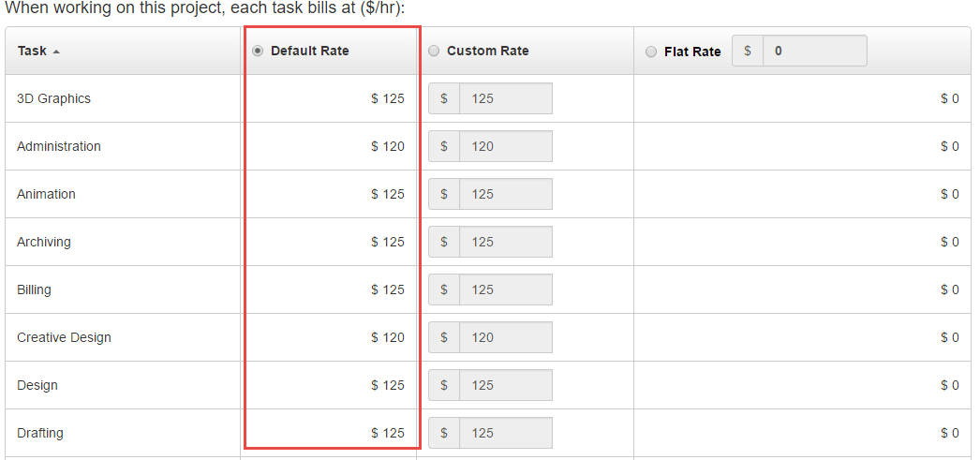Select the Custom Rate radio button
The image size is (980, 460).
pyautogui.click(x=434, y=51)
